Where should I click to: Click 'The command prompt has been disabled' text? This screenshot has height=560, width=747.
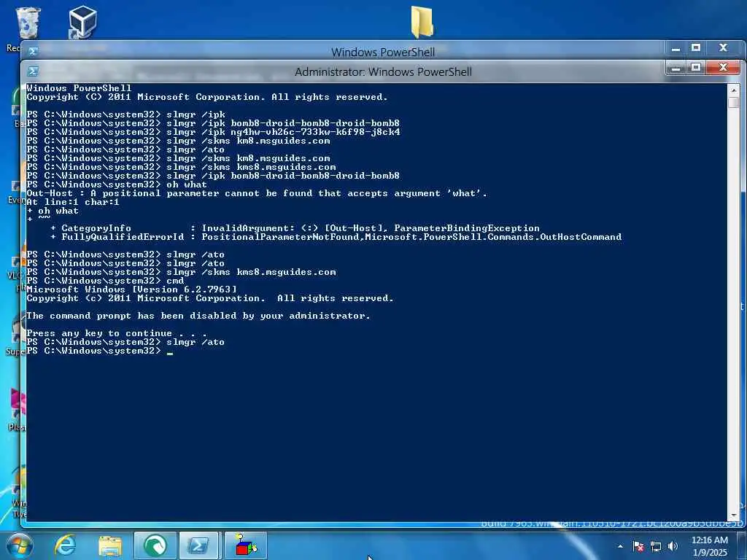(x=198, y=316)
